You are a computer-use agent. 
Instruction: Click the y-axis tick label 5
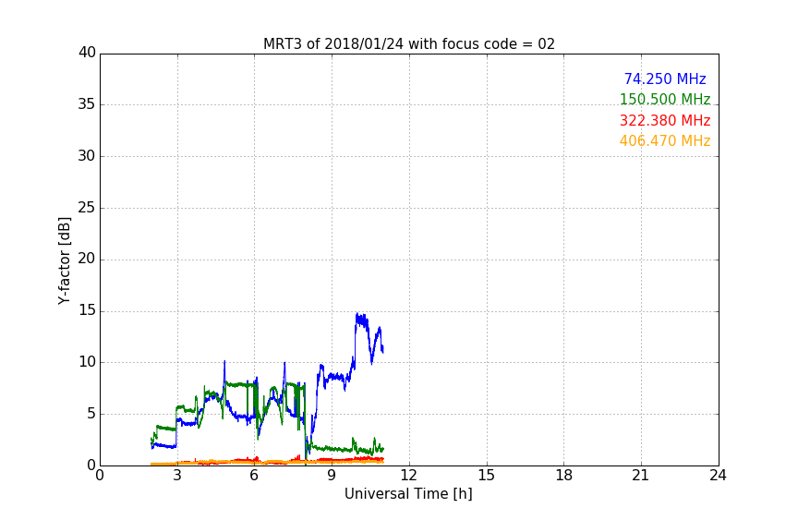[91, 414]
